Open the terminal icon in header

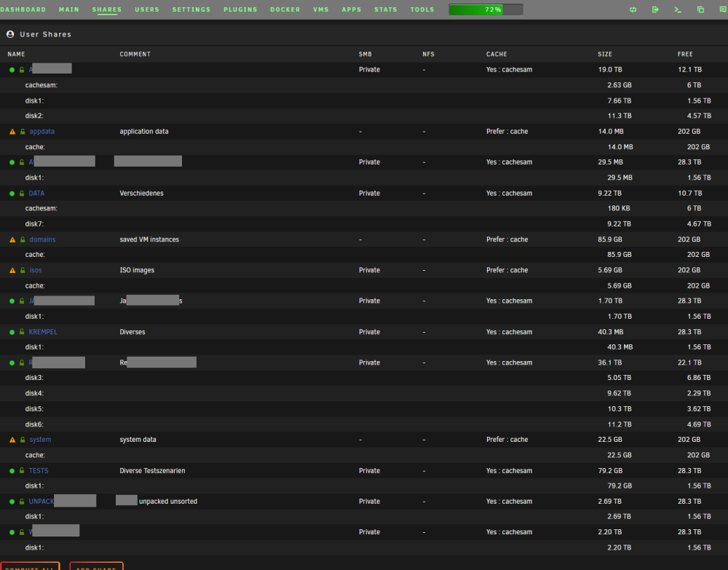point(678,9)
